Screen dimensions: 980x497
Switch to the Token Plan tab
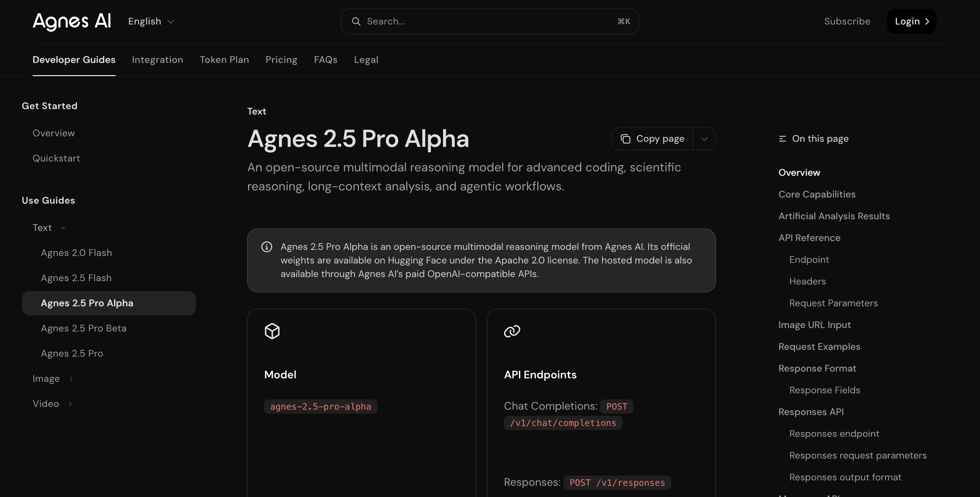[225, 59]
